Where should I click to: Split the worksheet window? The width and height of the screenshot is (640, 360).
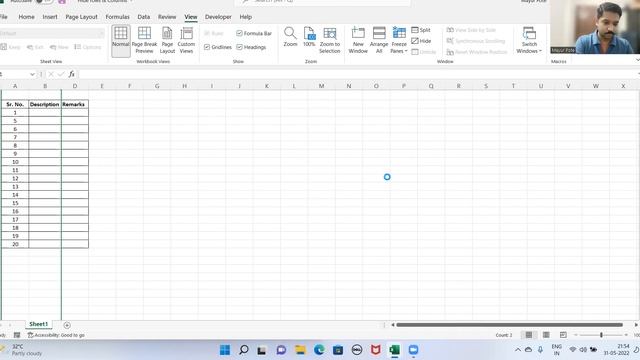coord(421,30)
